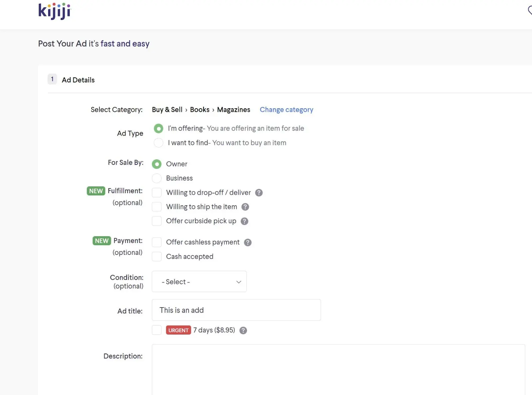Check Offer curbside pick up

click(157, 221)
